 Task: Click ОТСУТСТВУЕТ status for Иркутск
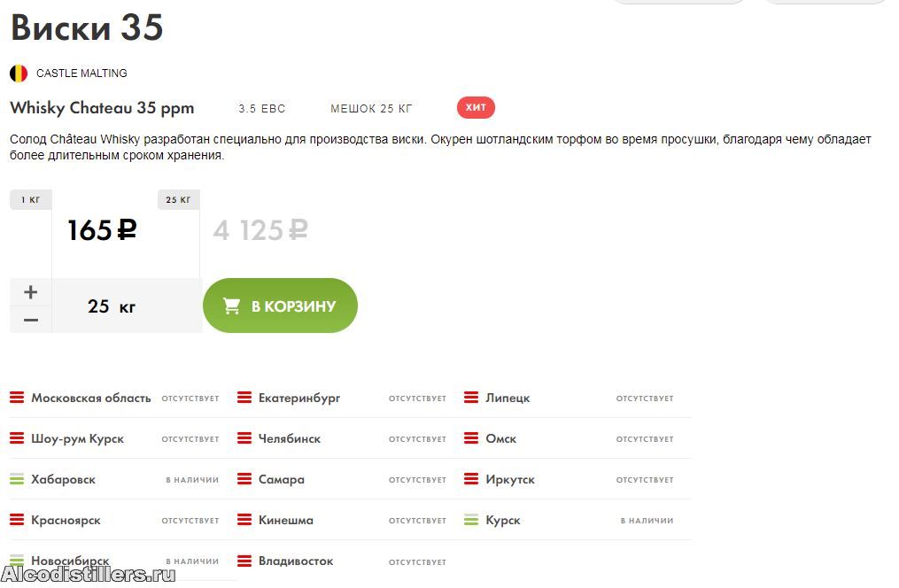tap(645, 480)
